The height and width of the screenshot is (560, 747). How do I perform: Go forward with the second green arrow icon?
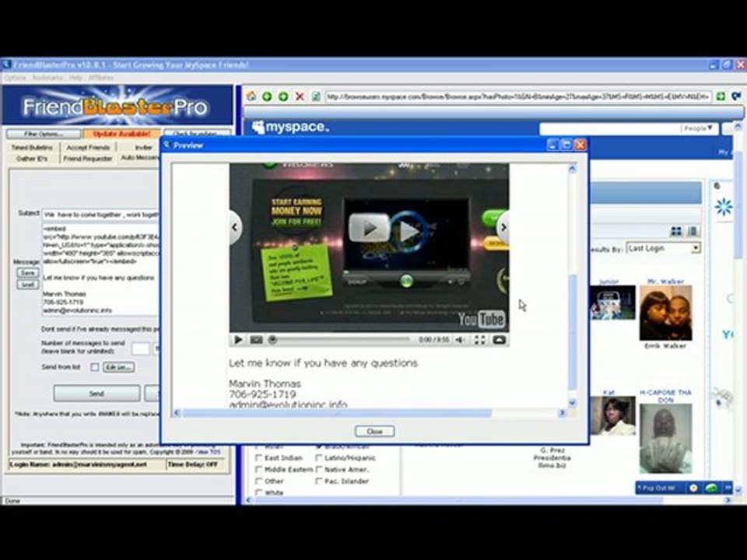point(283,96)
